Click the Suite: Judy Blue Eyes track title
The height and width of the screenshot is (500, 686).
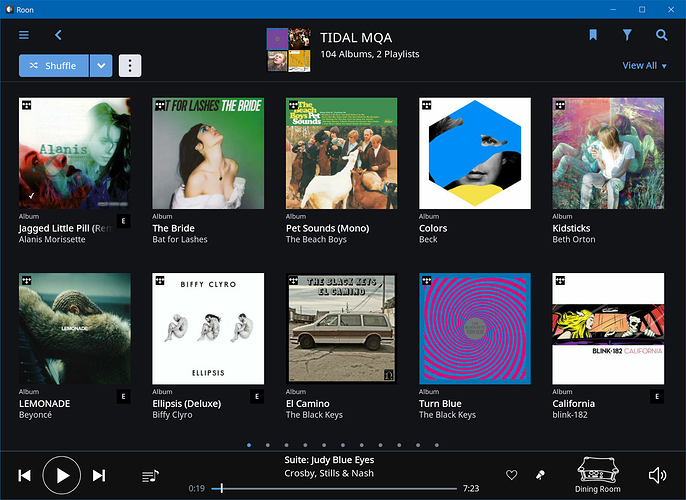(329, 460)
